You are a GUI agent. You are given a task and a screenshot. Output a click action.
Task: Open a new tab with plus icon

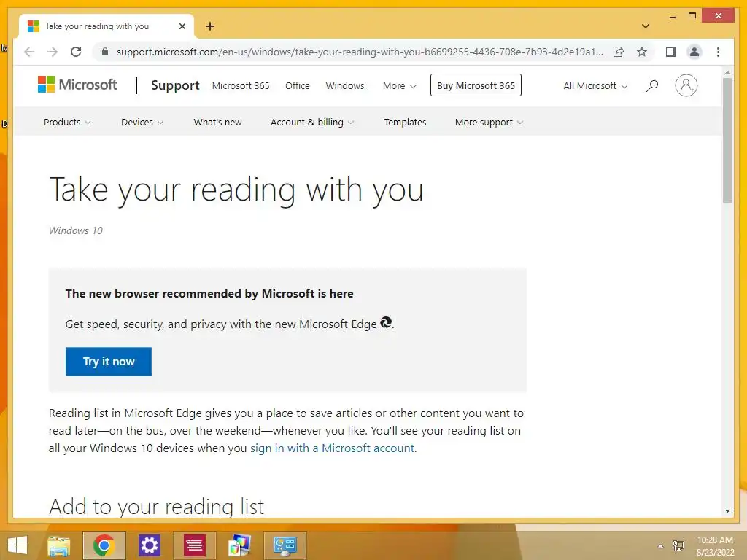210,26
